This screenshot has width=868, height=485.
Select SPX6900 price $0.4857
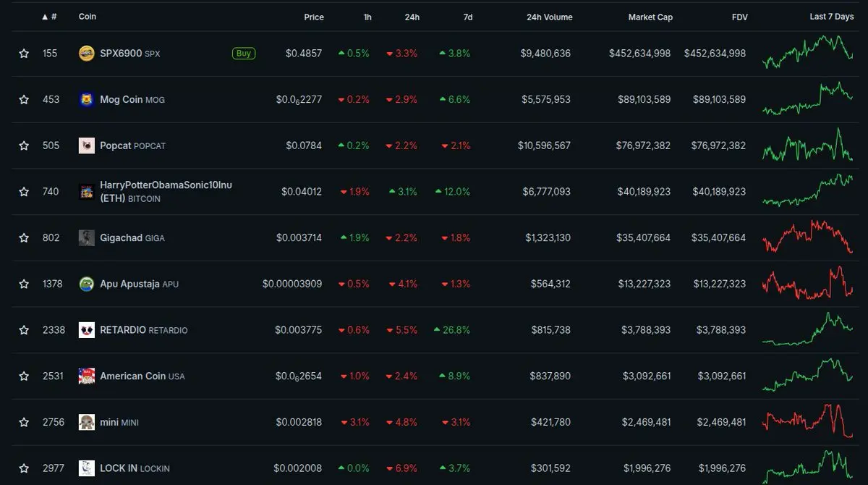click(304, 54)
